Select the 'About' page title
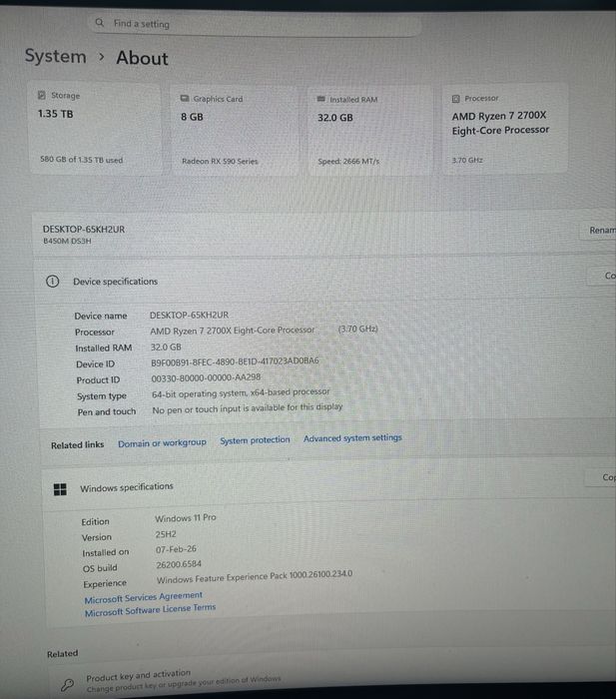This screenshot has height=699, width=616. (x=142, y=58)
